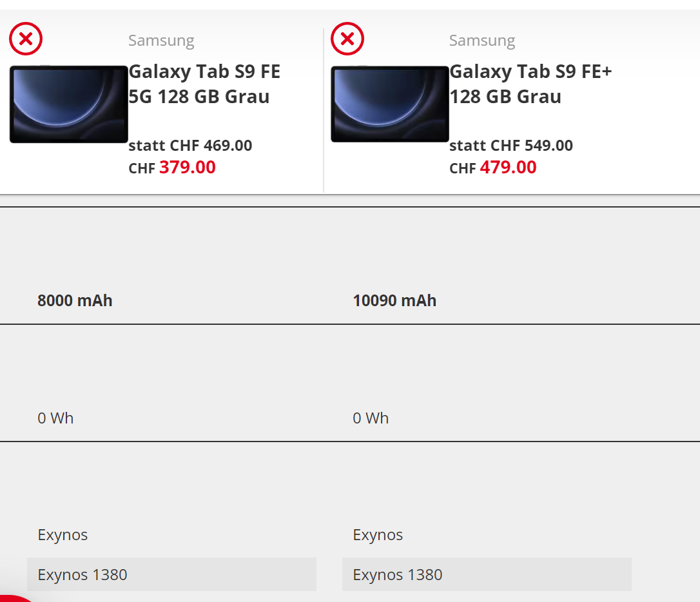Open the Galaxy Tab S9 FE 5G title link
700x602 pixels.
point(204,84)
